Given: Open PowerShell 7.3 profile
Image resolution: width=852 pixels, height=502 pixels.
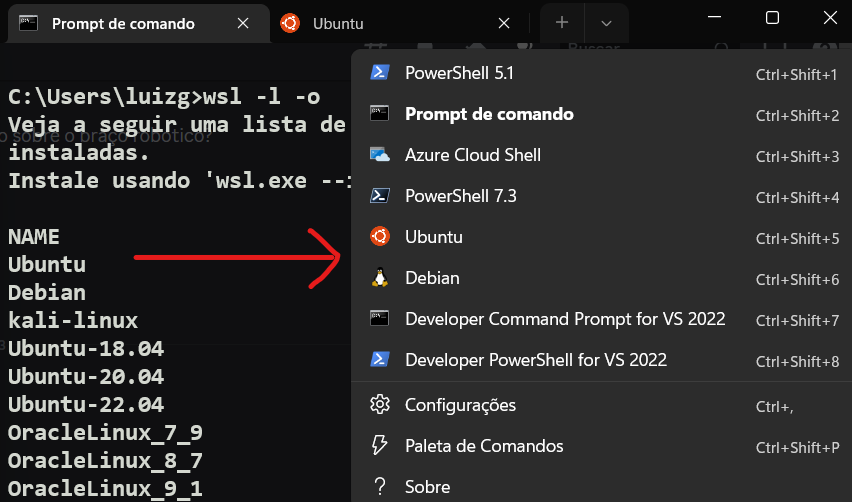Looking at the screenshot, I should 602,196.
